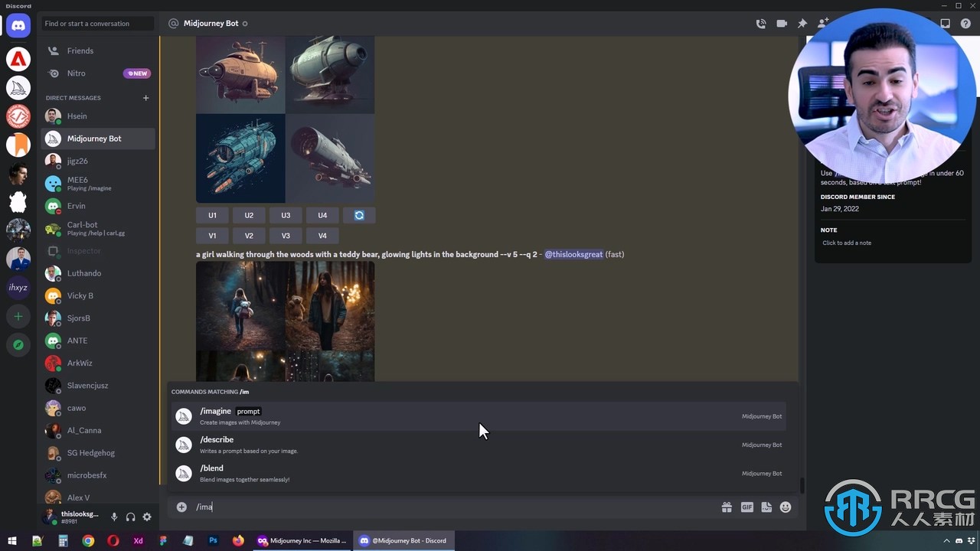This screenshot has height=551, width=980.
Task: Focus Find or start a conversation search
Action: pyautogui.click(x=98, y=24)
